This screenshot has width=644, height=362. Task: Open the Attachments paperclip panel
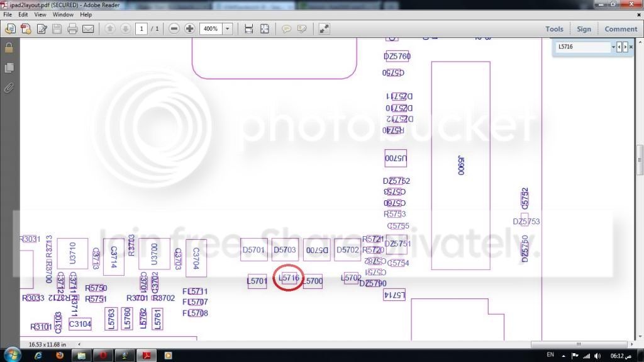point(9,88)
